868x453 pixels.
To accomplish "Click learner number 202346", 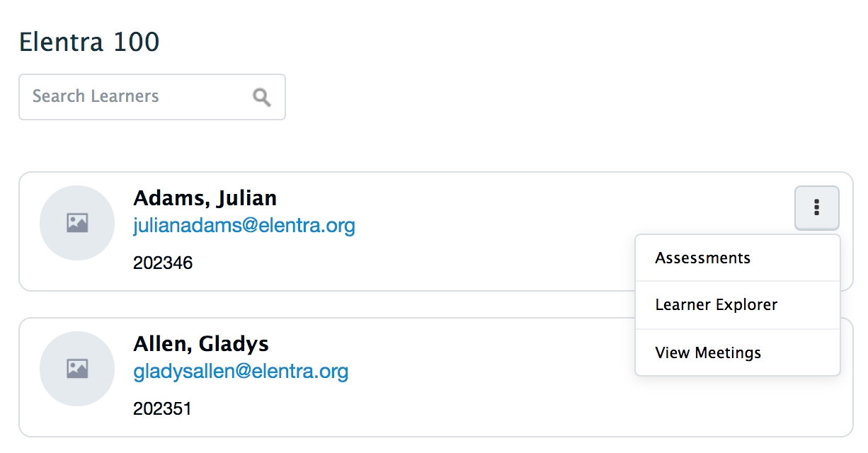I will (x=163, y=263).
